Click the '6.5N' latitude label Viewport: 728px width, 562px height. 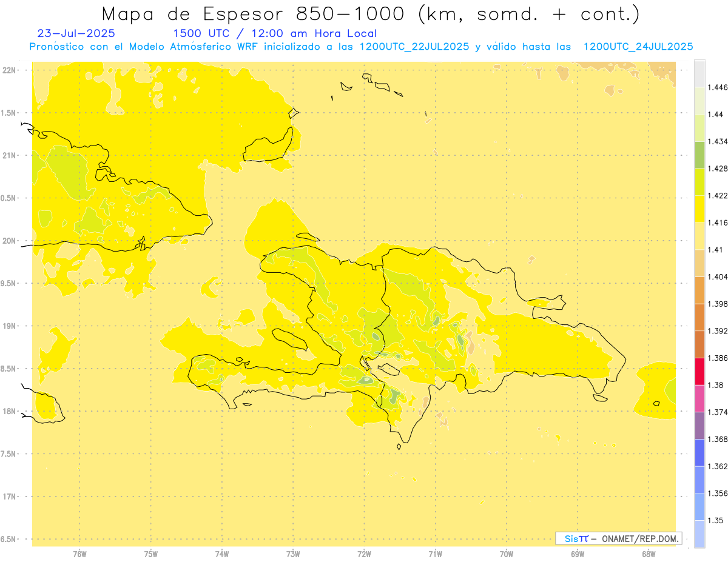9,539
